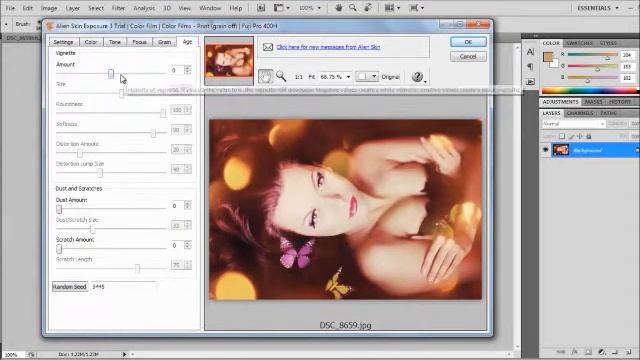
Task: Click link layers icon at Layers bottom
Action: (561, 351)
